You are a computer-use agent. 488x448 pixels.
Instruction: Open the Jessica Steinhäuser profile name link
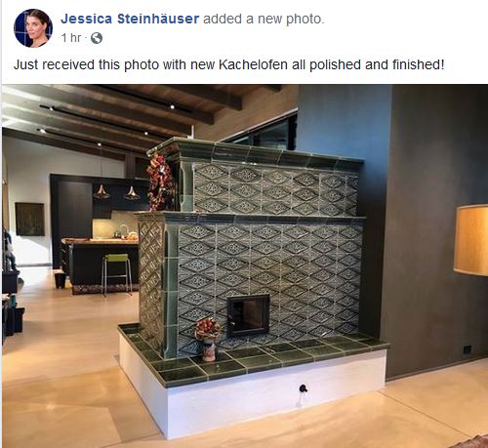tap(130, 19)
